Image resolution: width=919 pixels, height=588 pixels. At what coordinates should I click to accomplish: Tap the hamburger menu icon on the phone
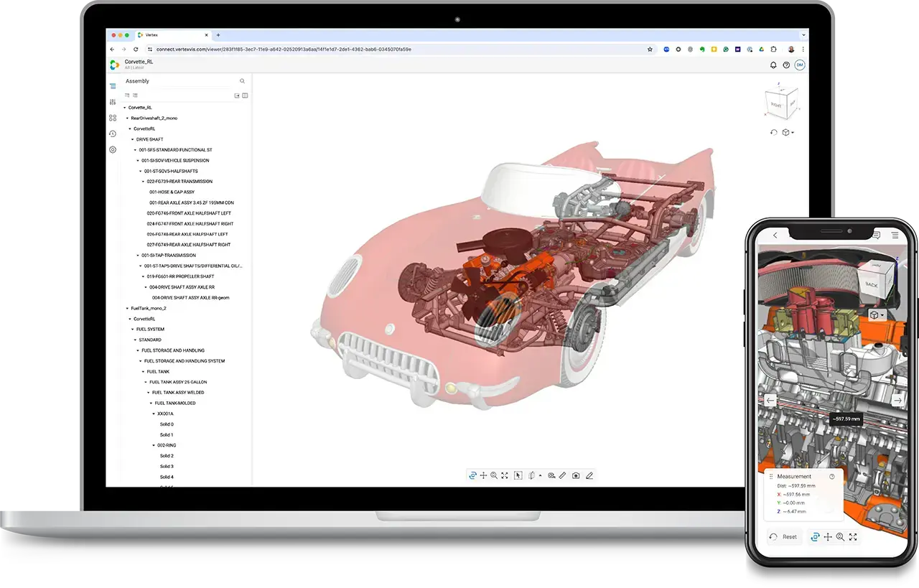[895, 235]
